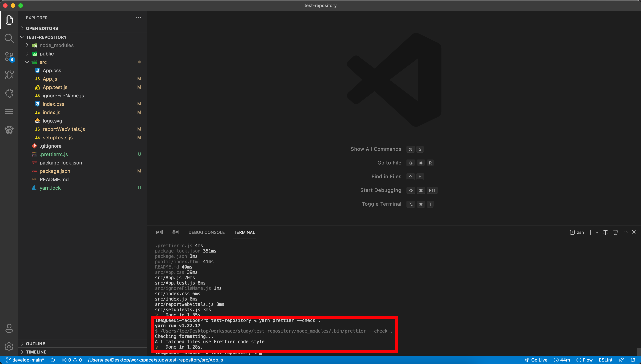This screenshot has width=641, height=364.
Task: Click develop-main branch in status bar
Action: coord(25,360)
